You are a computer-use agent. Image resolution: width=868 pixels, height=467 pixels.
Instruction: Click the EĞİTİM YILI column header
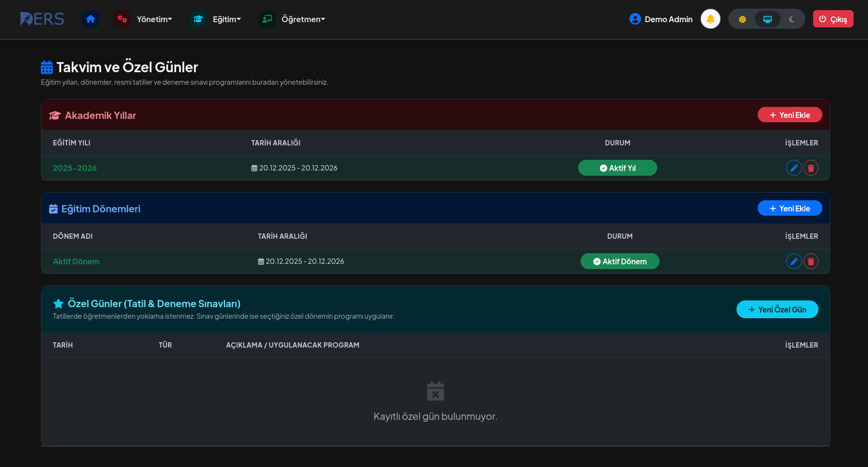pos(72,143)
